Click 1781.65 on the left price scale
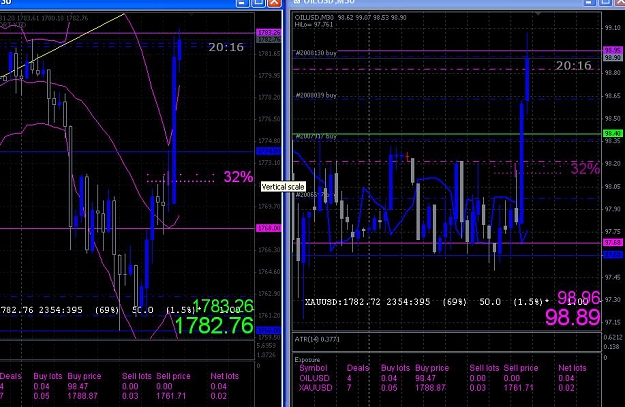Viewport: 625px width, 407px height. pyautogui.click(x=269, y=53)
